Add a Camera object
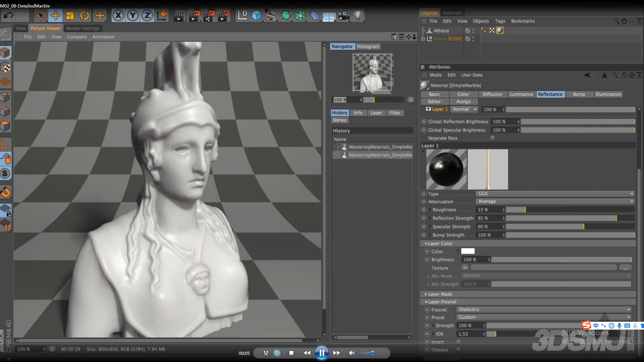This screenshot has height=362, width=644. [344, 16]
